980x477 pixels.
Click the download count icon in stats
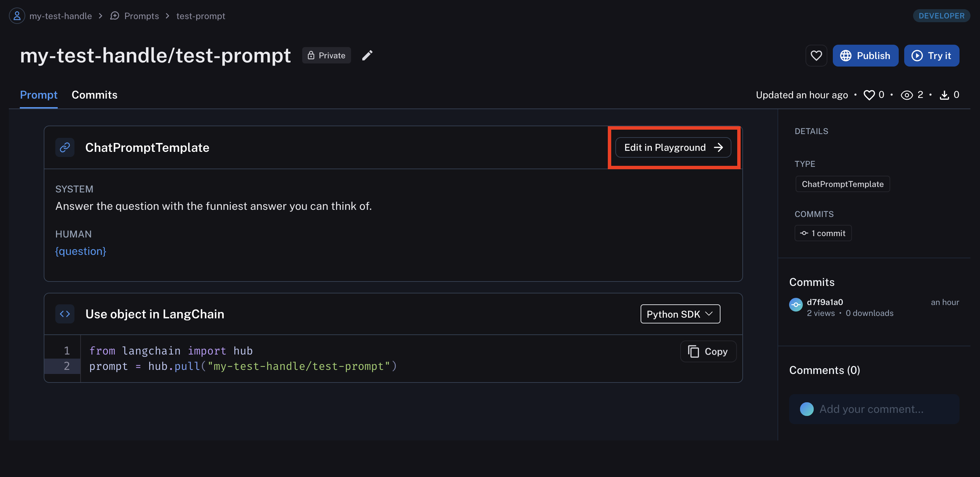pos(944,95)
